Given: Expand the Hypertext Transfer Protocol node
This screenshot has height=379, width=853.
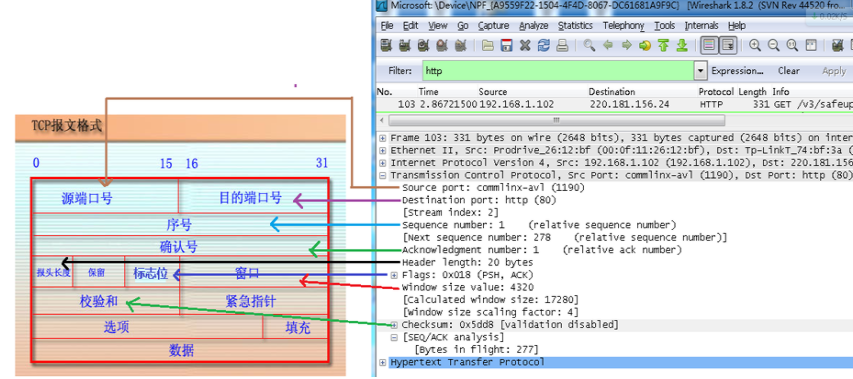Looking at the screenshot, I should coord(382,362).
